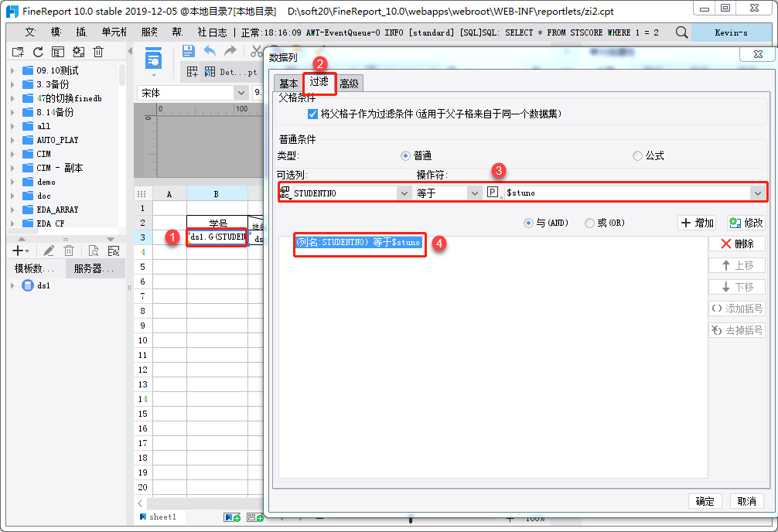This screenshot has height=532, width=778.
Task: Toggle the parent cell as filter checkbox
Action: (312, 114)
